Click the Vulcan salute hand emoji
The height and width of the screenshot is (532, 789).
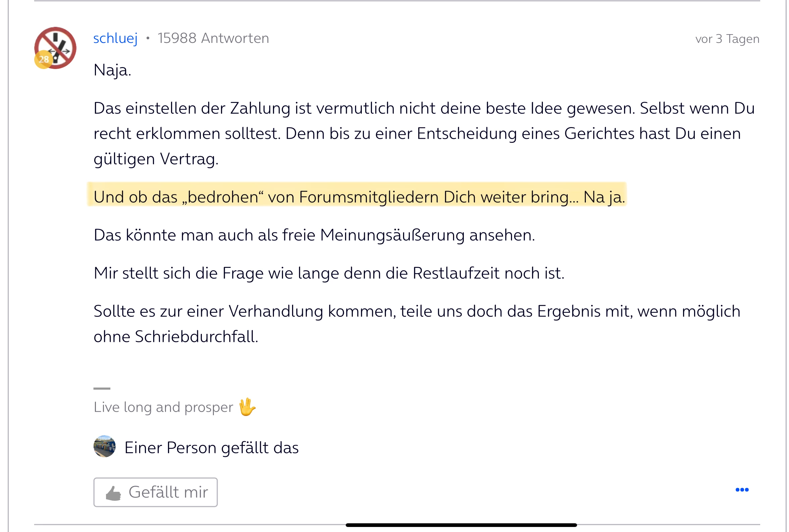(x=247, y=407)
